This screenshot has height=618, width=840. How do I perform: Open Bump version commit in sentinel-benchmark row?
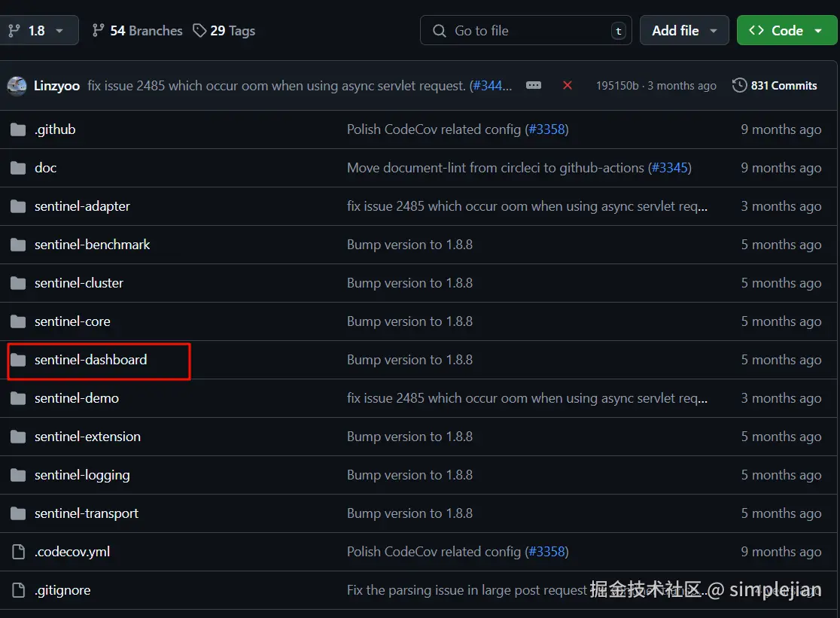coord(409,245)
